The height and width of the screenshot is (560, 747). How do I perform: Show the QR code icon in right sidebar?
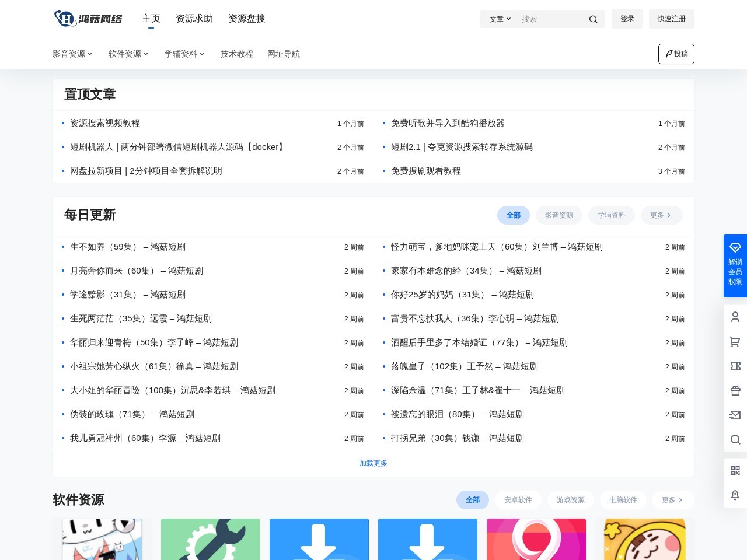735,470
